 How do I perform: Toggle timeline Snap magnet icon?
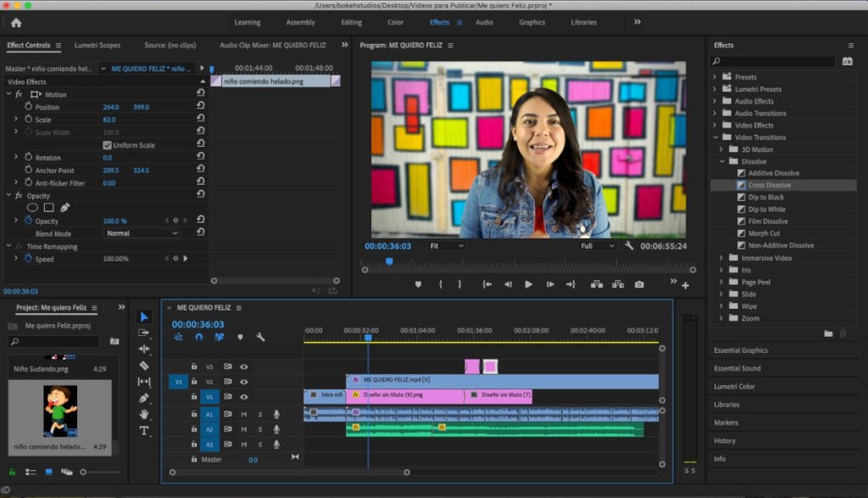[198, 337]
